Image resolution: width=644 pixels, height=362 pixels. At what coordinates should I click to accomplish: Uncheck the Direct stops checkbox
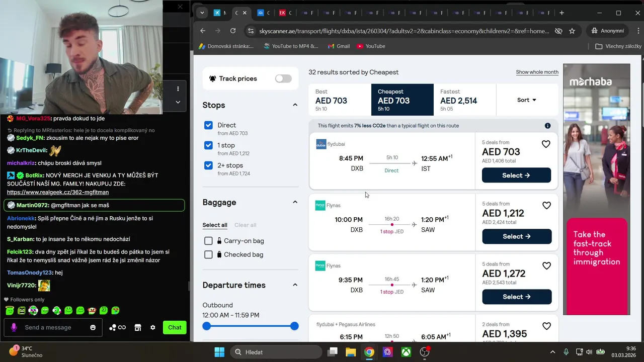(208, 125)
